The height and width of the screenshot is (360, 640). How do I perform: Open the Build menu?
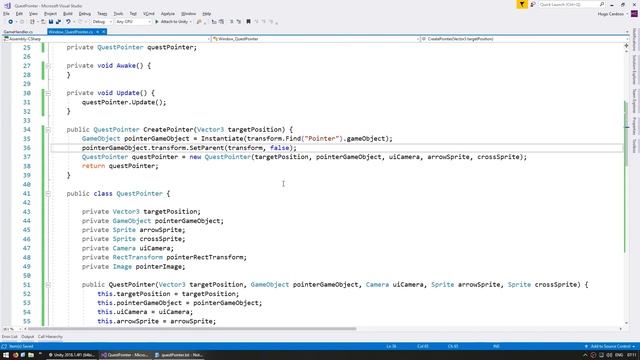click(68, 14)
